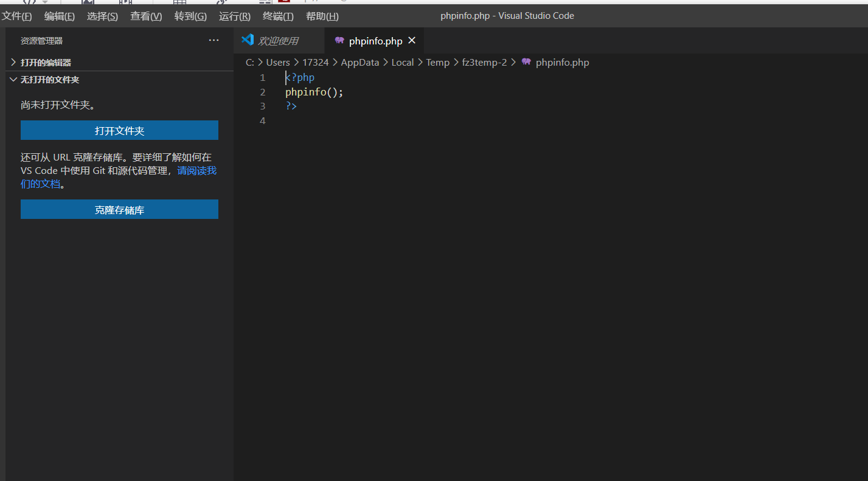Click the Users breadcrumb segment
The image size is (868, 481).
(x=278, y=62)
